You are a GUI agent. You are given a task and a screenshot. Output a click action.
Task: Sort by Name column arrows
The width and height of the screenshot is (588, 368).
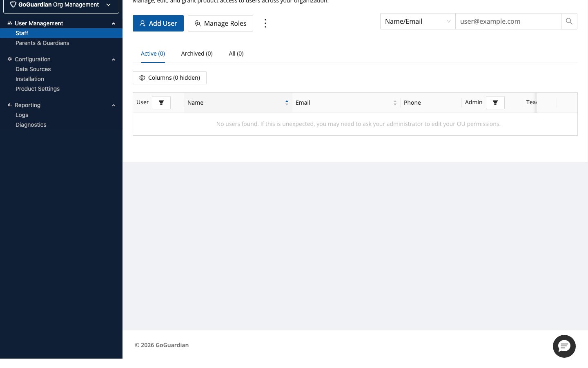click(287, 103)
